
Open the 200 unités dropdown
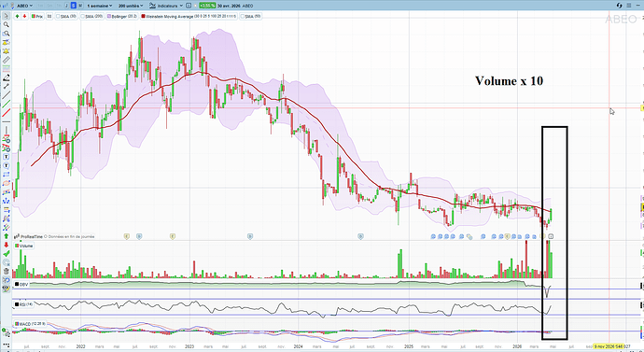coord(131,6)
